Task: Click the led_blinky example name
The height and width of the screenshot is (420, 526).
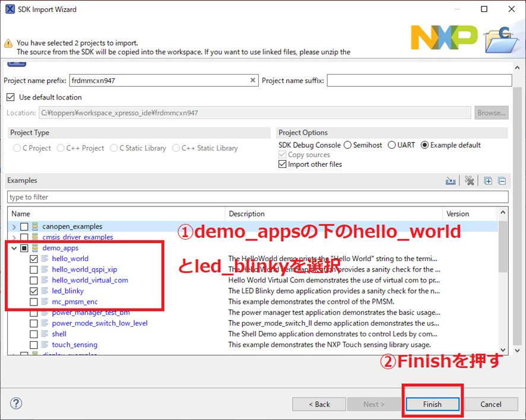Action: (x=68, y=291)
